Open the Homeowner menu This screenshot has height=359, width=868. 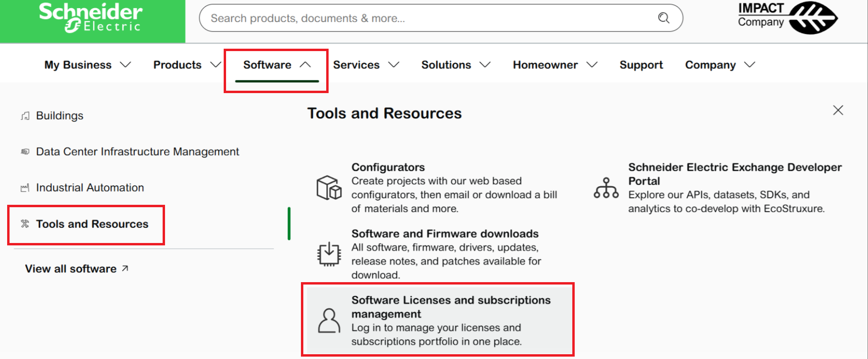545,64
